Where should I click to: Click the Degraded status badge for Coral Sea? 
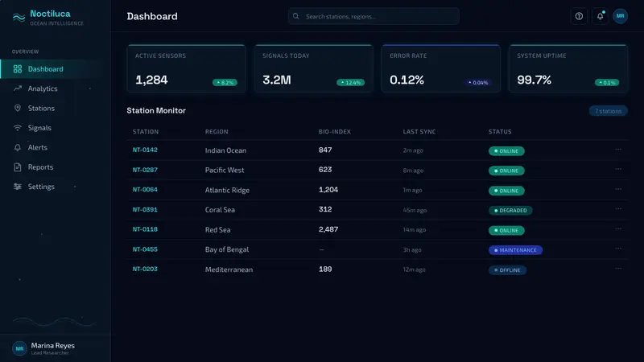tap(510, 210)
